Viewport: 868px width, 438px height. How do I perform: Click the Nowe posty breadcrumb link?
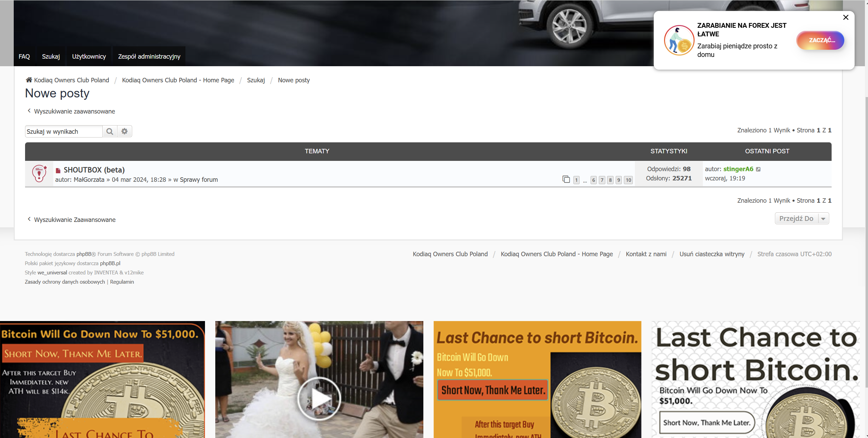294,80
